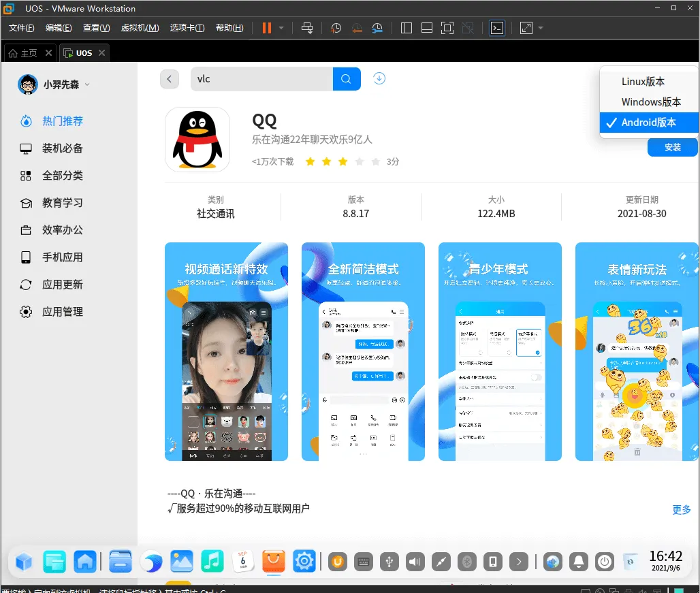
Task: Open the downloads circle arrow icon
Action: point(379,78)
